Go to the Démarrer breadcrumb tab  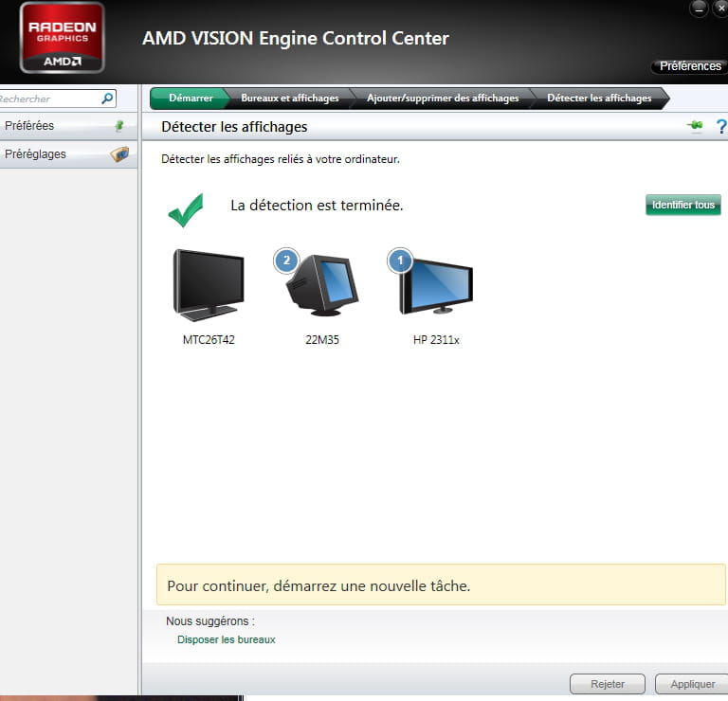[191, 99]
